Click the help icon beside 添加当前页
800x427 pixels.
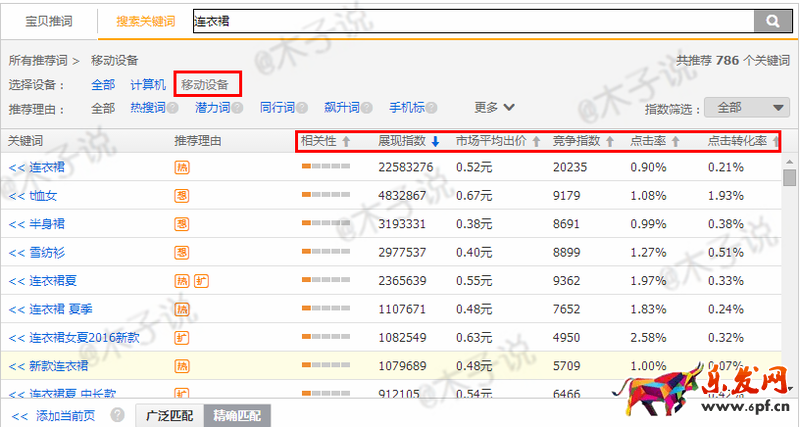point(118,415)
